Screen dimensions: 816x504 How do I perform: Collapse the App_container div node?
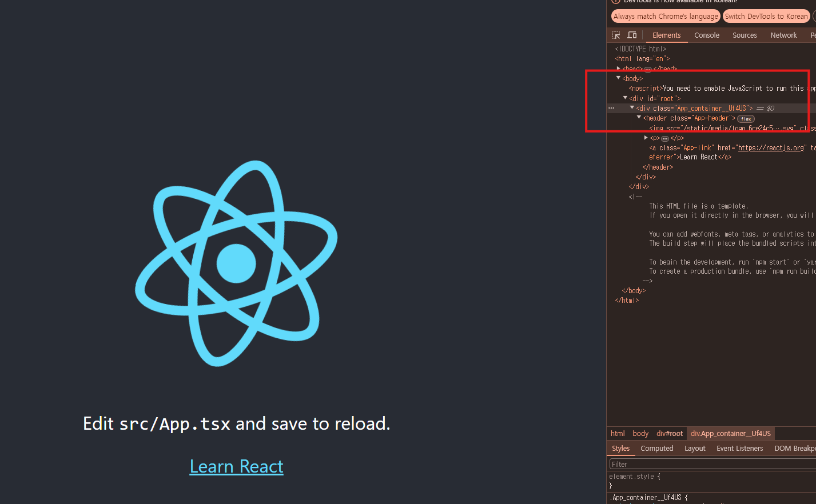[x=632, y=107]
